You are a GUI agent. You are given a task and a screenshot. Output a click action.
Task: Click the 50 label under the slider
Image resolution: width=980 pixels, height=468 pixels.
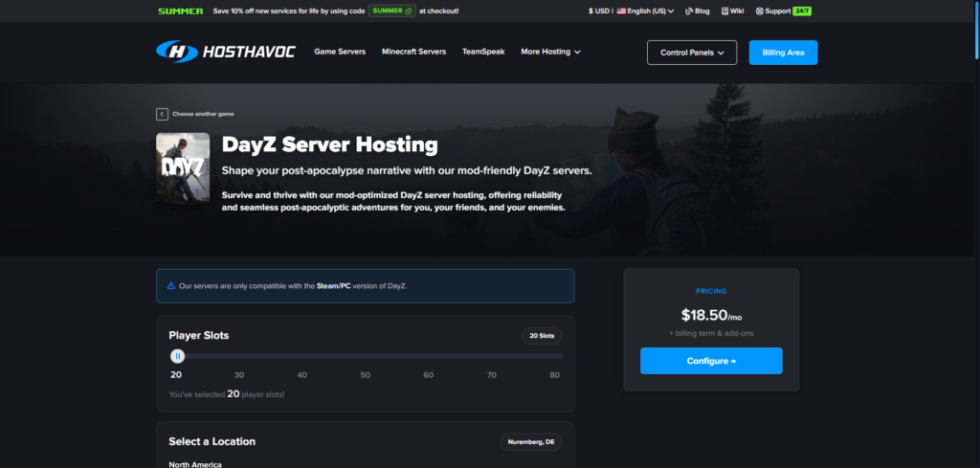(366, 375)
